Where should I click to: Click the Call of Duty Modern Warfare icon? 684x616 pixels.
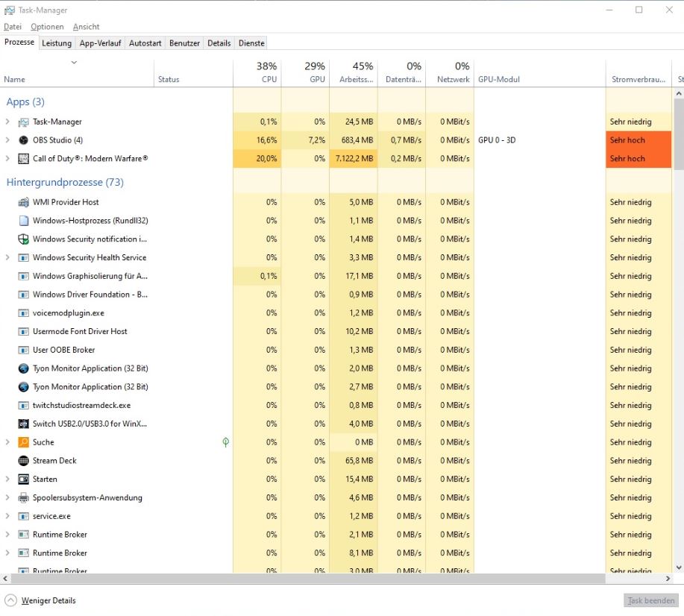pos(23,159)
